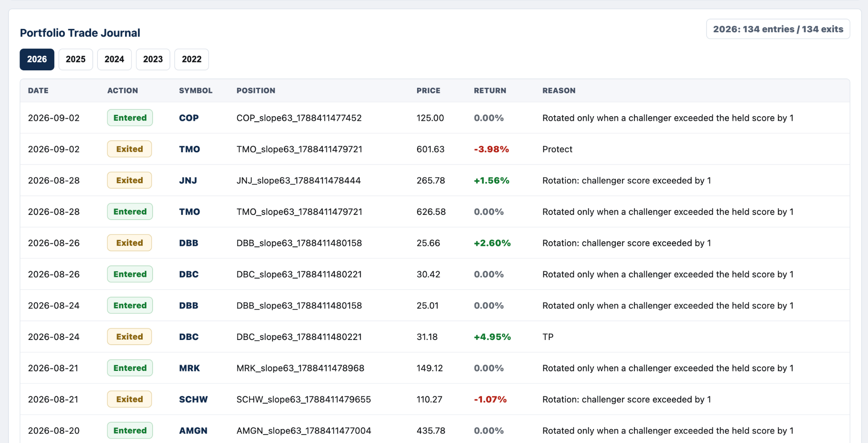Image resolution: width=868 pixels, height=443 pixels.
Task: Click the Portfolio Trade Journal heading
Action: (80, 33)
